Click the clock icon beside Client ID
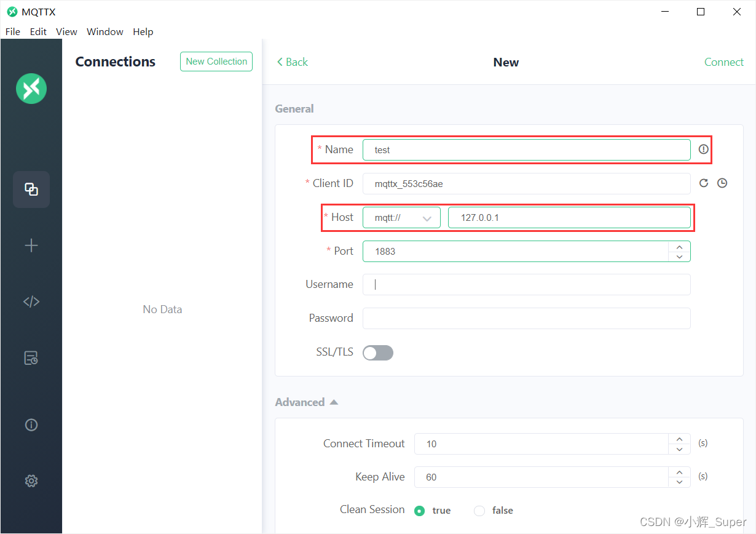 tap(722, 183)
